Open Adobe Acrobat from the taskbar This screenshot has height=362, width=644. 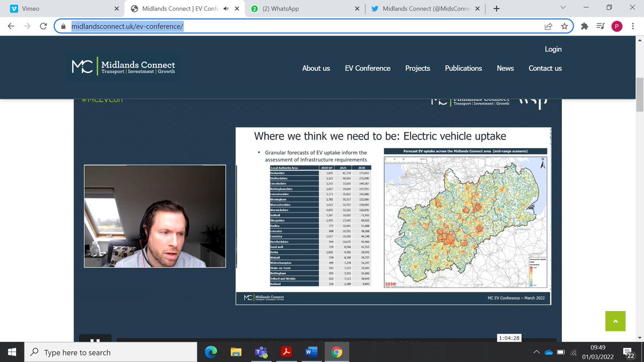click(x=287, y=352)
